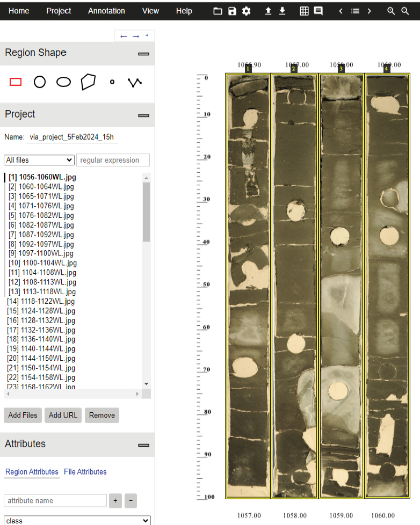Select the polygon region shape tool

[x=88, y=82]
